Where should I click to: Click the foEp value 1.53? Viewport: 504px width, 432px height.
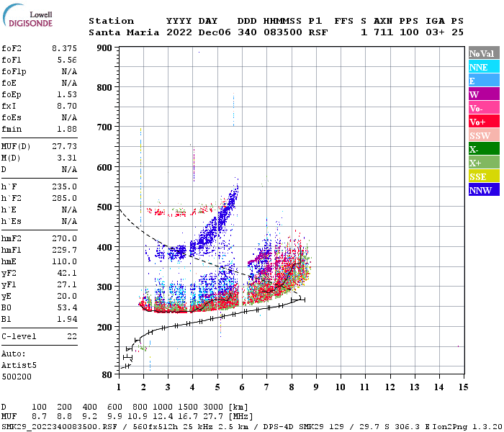coord(67,94)
